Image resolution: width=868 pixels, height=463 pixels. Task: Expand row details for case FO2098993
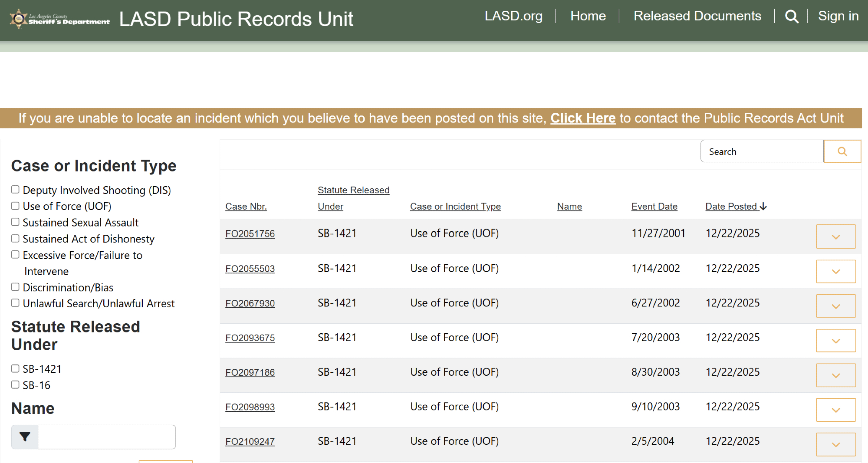coord(835,410)
